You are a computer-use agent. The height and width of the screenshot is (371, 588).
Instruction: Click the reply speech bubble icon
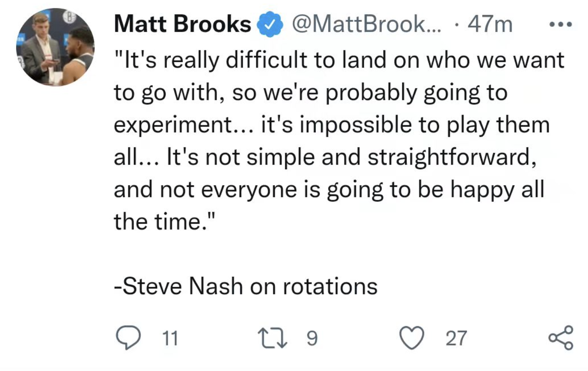click(x=128, y=338)
